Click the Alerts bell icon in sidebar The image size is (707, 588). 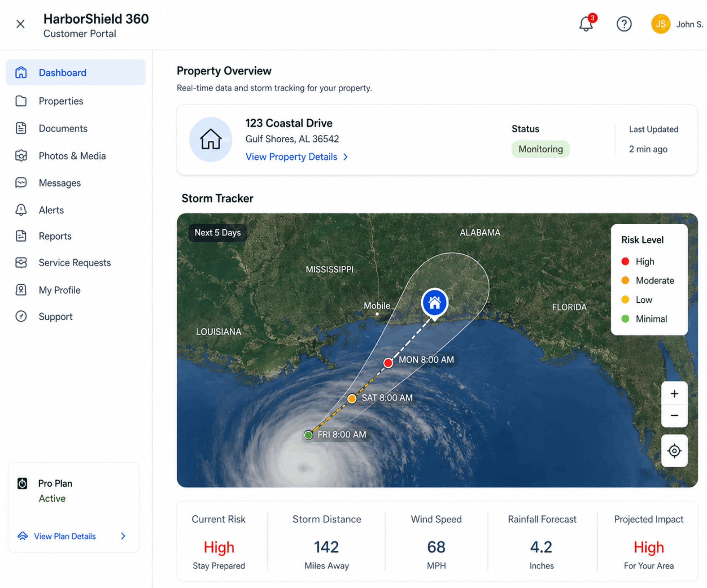click(x=21, y=210)
